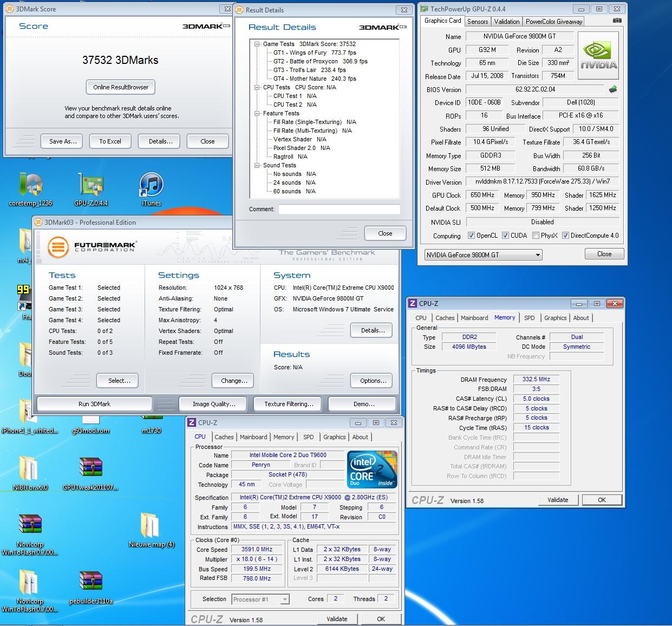Toggle the CUDA checkbox in GPU-Z
The height and width of the screenshot is (626, 672).
tap(505, 236)
